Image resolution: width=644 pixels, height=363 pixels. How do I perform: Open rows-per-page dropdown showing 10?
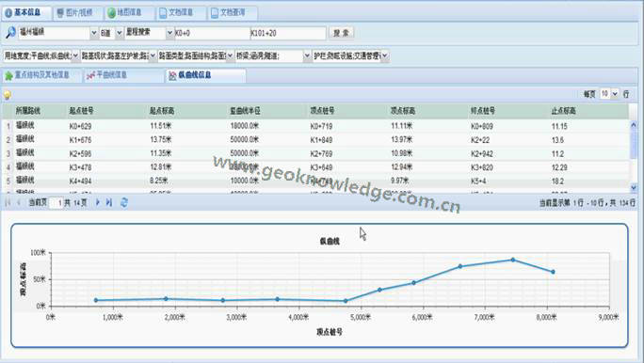pos(615,94)
